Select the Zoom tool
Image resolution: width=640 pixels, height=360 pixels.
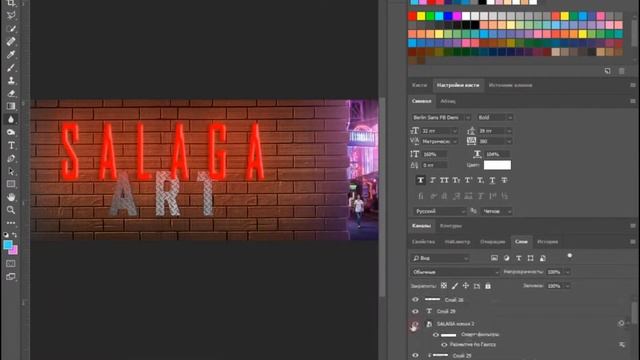tap(11, 210)
